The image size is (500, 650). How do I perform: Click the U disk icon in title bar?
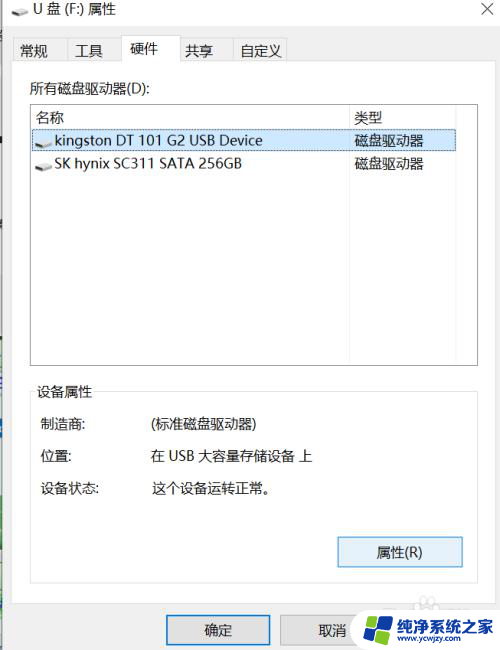click(x=19, y=11)
